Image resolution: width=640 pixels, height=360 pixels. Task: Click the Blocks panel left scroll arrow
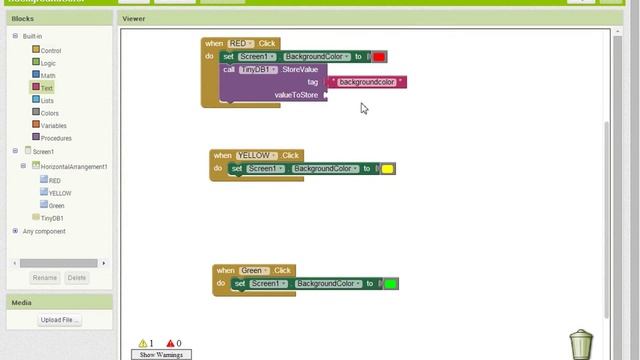click(x=15, y=263)
